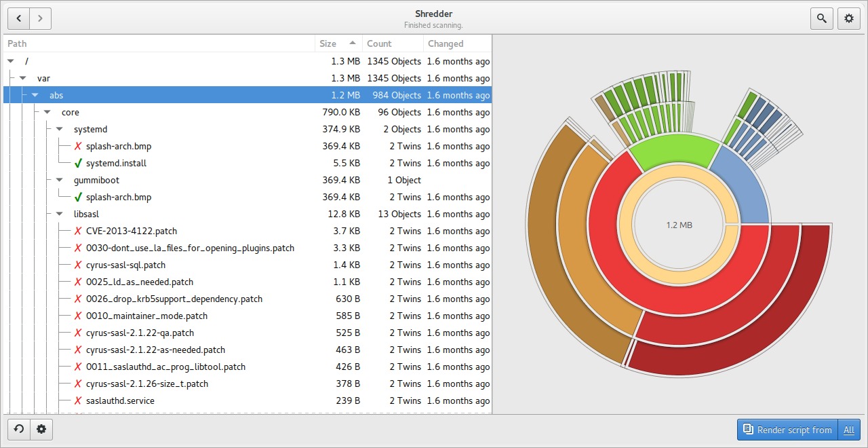Click the forward navigation arrow
Viewport: 868px width, 448px height.
click(x=41, y=18)
